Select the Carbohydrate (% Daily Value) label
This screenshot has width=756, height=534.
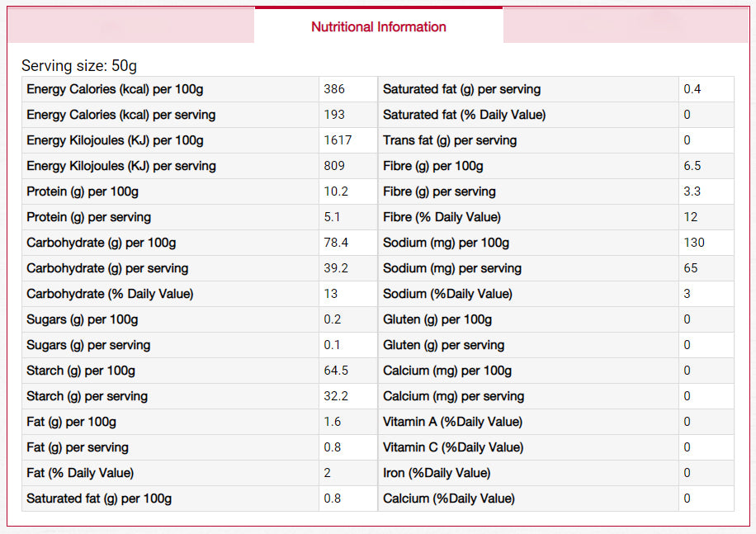(x=110, y=294)
